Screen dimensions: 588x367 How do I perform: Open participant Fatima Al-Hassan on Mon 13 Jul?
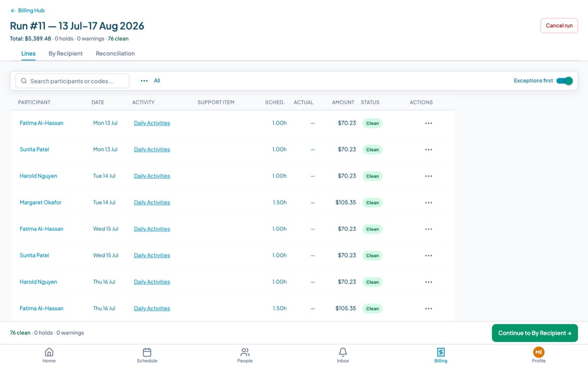[x=41, y=123]
